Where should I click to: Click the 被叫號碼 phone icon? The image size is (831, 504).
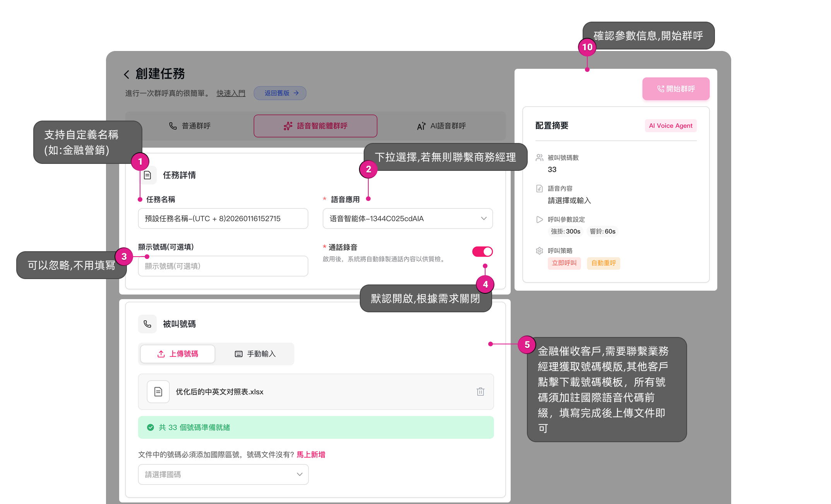147,324
